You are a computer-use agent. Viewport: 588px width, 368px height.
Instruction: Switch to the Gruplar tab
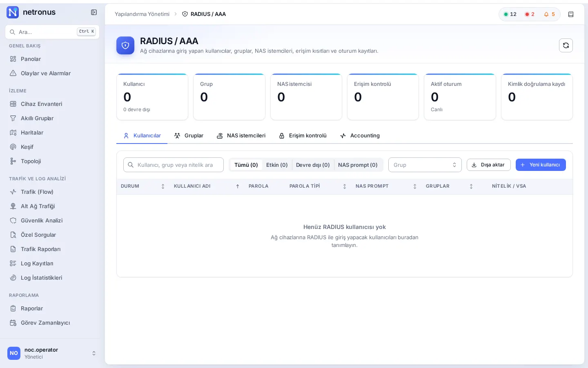pyautogui.click(x=189, y=136)
